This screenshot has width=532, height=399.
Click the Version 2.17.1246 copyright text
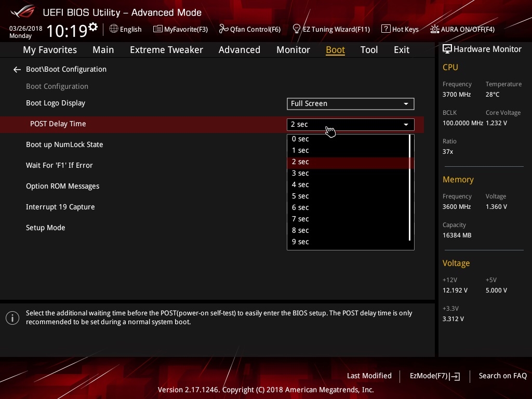pos(265,390)
